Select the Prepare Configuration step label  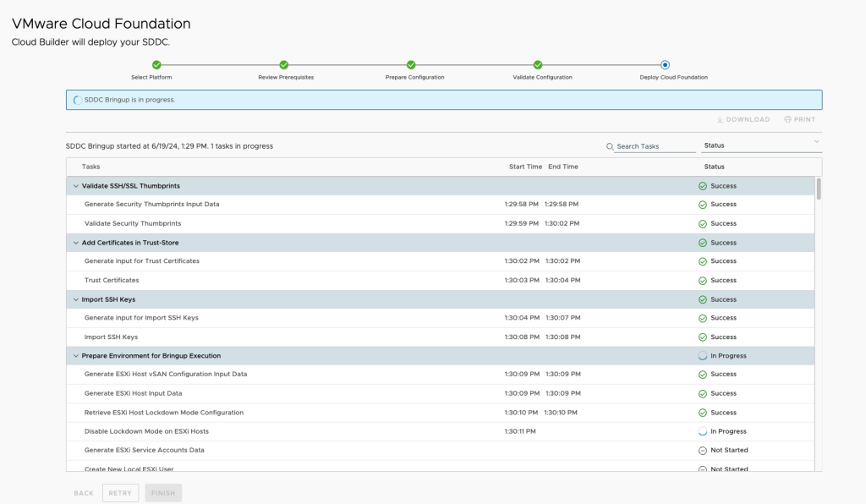click(414, 77)
